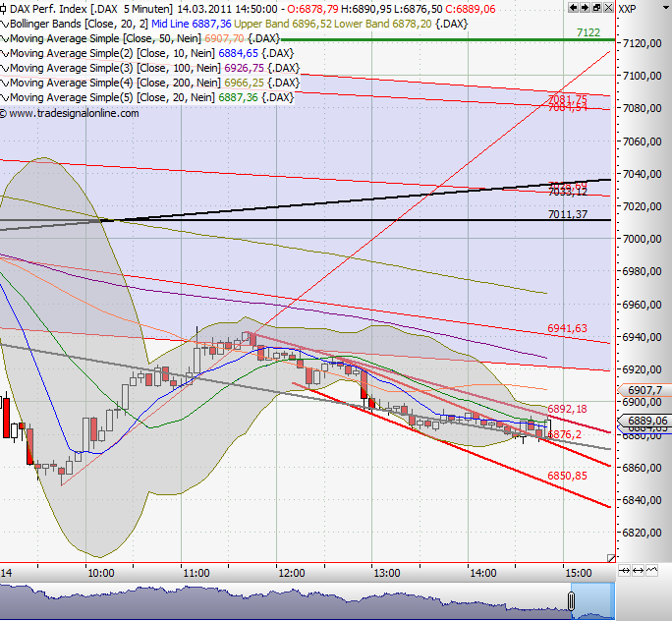Select the DAX Perf. Index title text

(x=48, y=9)
